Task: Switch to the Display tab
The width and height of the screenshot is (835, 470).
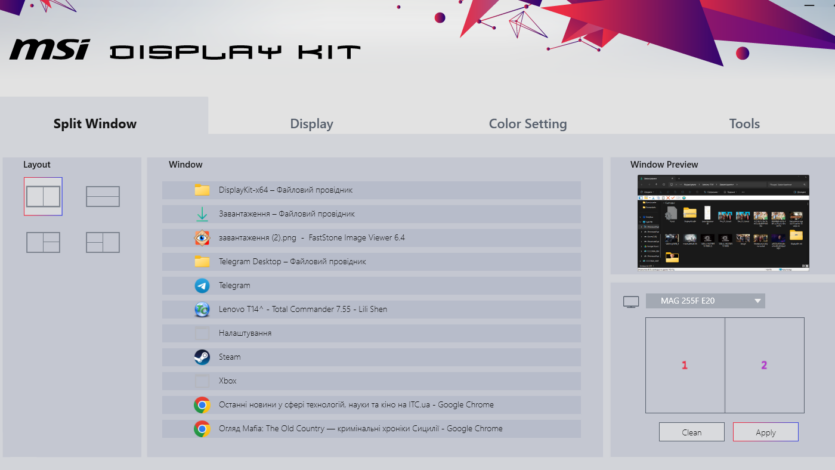Action: pos(312,123)
